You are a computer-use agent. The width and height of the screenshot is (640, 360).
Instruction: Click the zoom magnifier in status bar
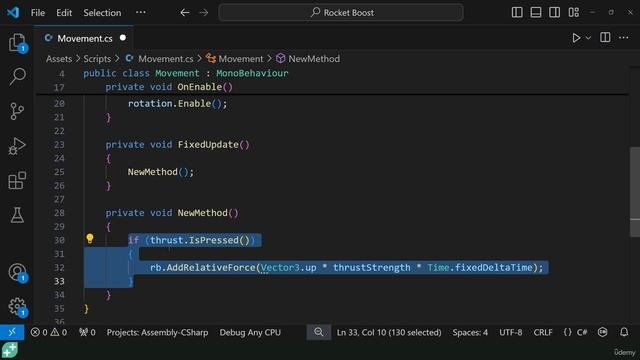[318, 332]
